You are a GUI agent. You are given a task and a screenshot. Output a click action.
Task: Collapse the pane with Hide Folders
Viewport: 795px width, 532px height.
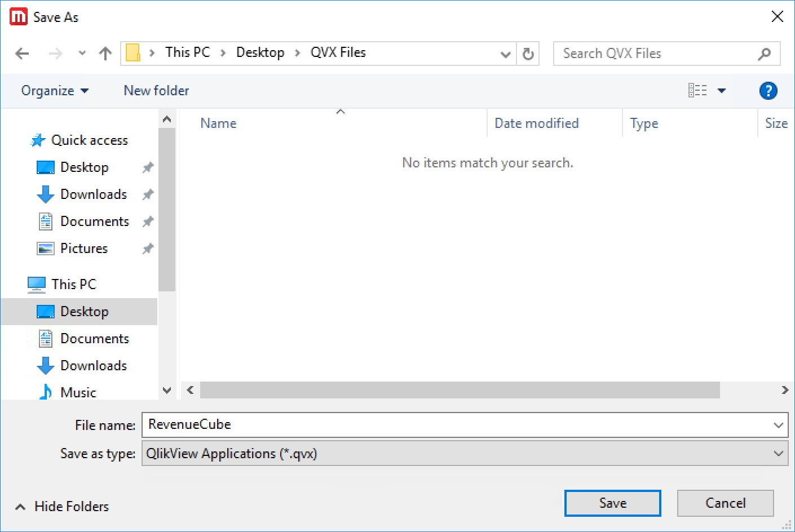pyautogui.click(x=62, y=507)
